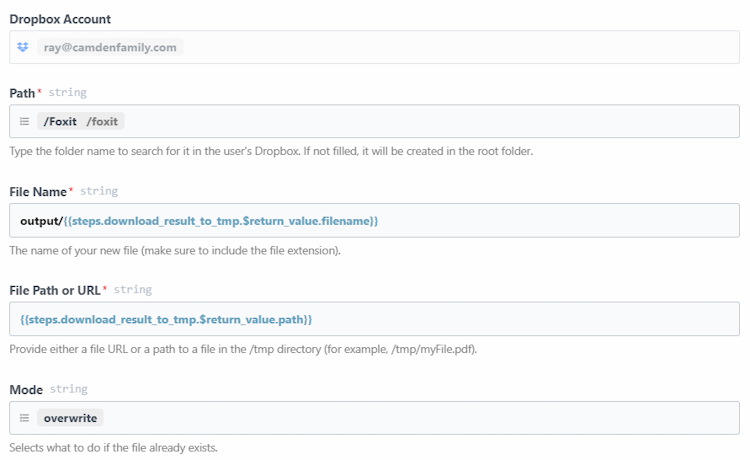The height and width of the screenshot is (460, 750).
Task: Click the Path field label
Action: [x=22, y=92]
